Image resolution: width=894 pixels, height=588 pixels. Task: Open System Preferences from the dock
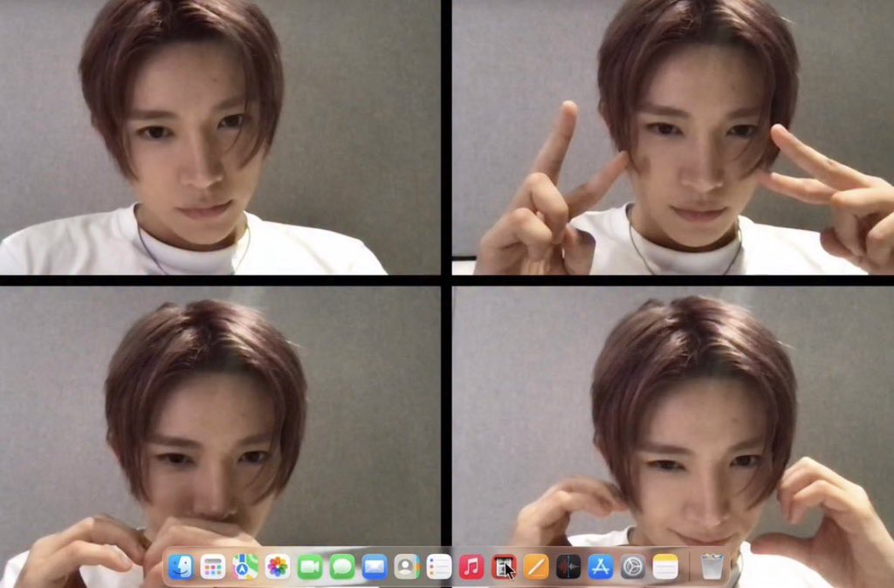(633, 567)
